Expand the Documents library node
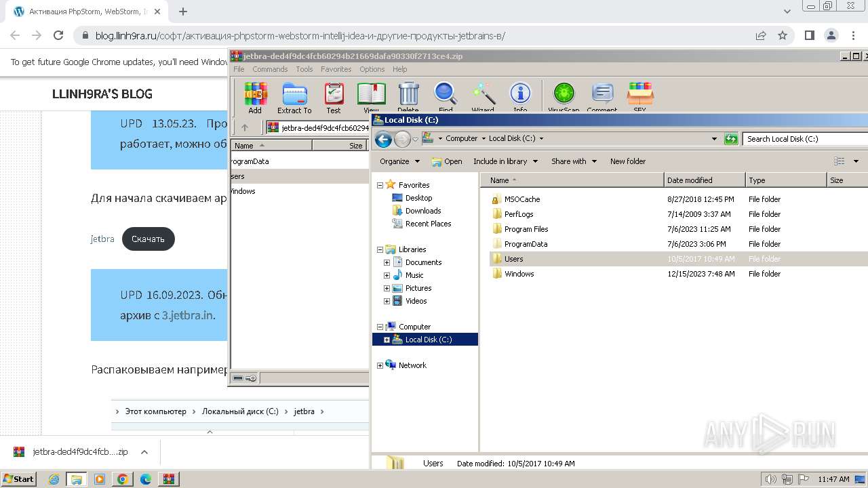Viewport: 868px width, 488px height. tap(387, 262)
